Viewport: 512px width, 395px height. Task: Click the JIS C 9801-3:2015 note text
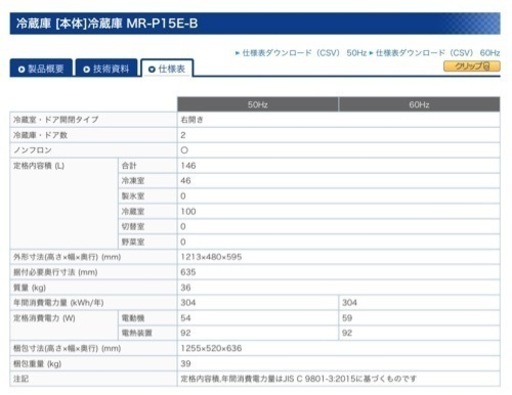(299, 379)
